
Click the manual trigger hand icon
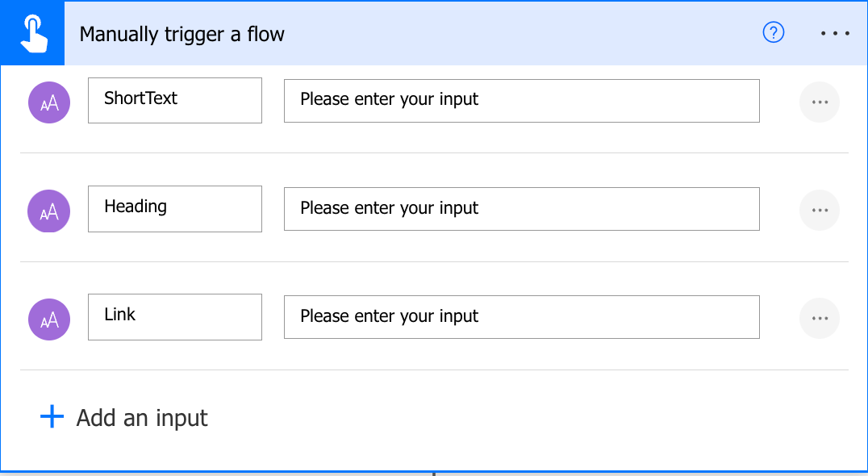pos(32,34)
